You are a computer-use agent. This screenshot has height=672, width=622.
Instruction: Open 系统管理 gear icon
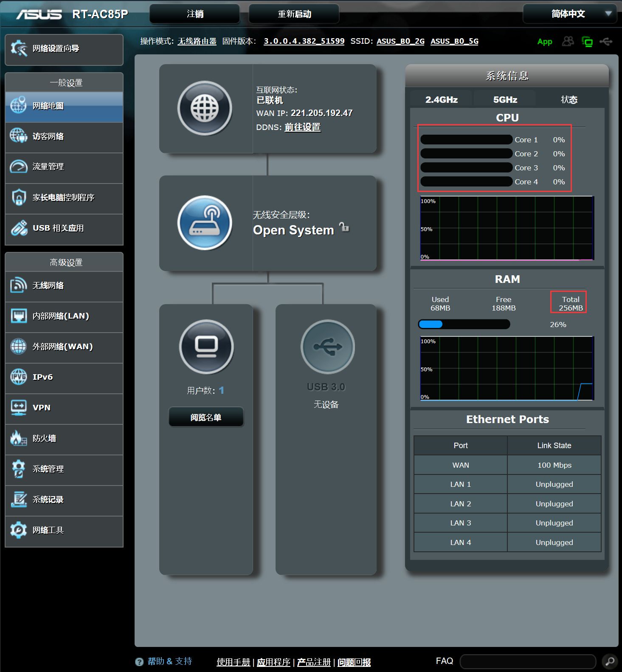18,469
